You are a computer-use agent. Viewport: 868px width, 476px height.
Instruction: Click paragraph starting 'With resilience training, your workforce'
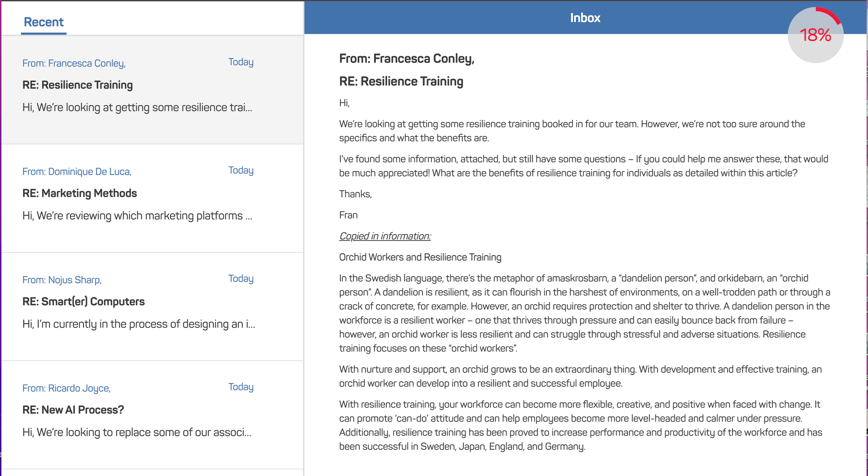coord(581,425)
